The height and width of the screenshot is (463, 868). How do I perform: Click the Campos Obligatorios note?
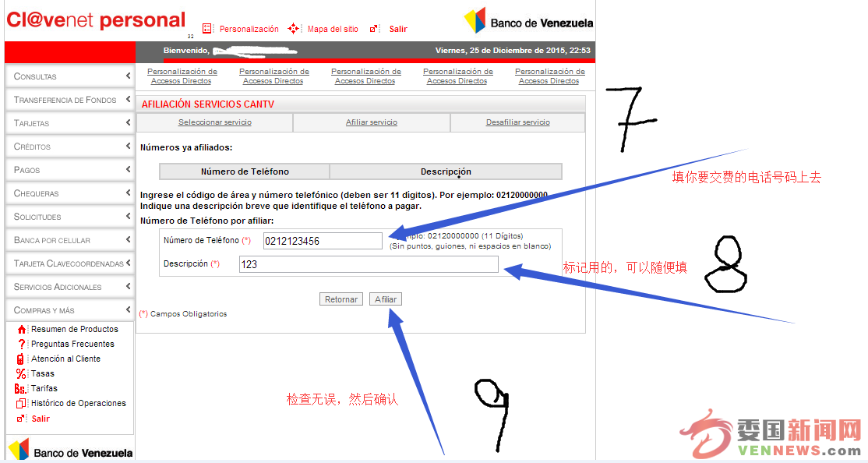point(182,314)
